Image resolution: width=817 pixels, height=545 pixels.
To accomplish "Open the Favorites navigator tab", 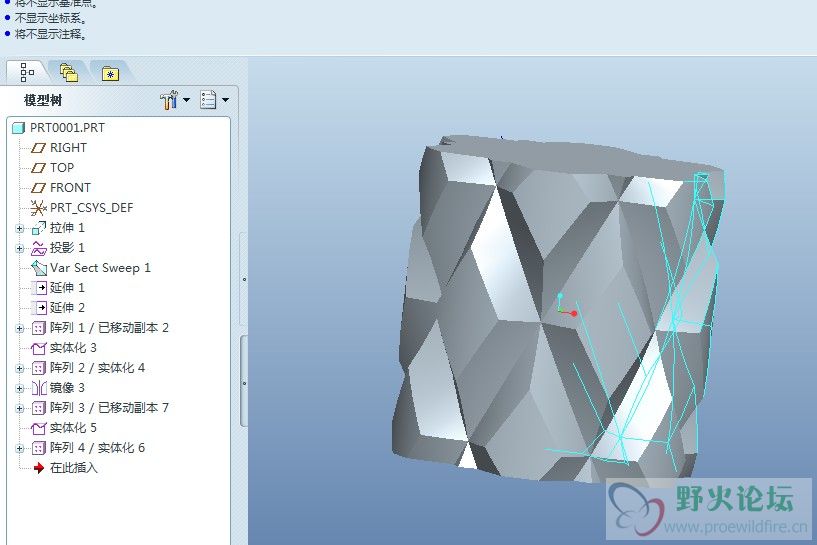I will (110, 73).
